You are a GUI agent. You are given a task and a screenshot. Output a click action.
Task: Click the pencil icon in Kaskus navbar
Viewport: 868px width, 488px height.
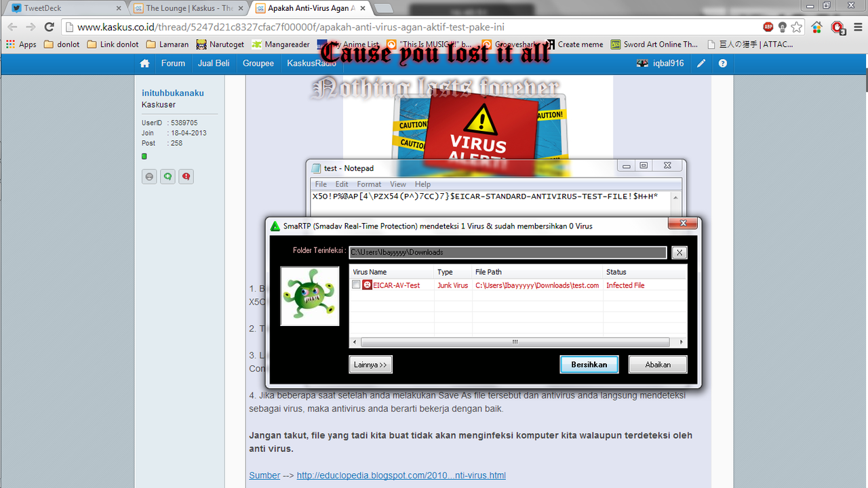pos(701,63)
